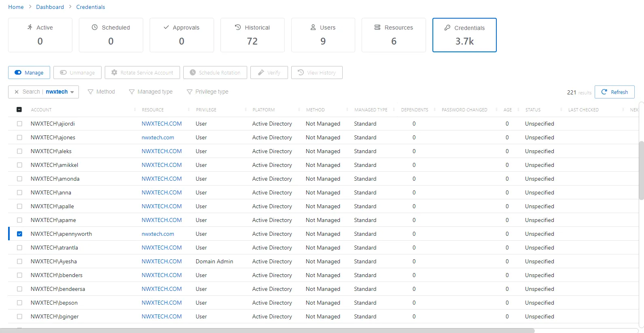644x333 pixels.
Task: Check the NWXTECH\ajiordi row checkbox
Action: pyautogui.click(x=19, y=124)
